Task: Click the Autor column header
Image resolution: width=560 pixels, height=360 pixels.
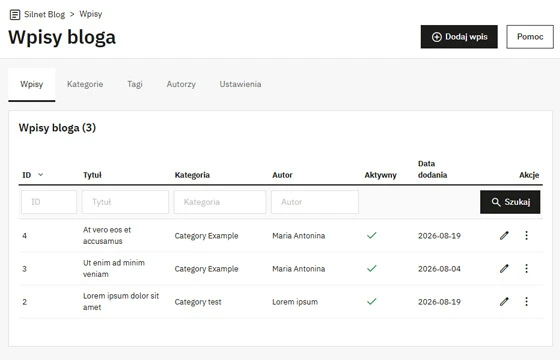Action: [x=282, y=175]
